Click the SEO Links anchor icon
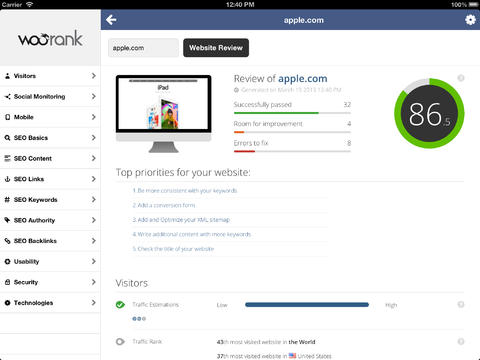The height and width of the screenshot is (360, 480). pyautogui.click(x=7, y=179)
